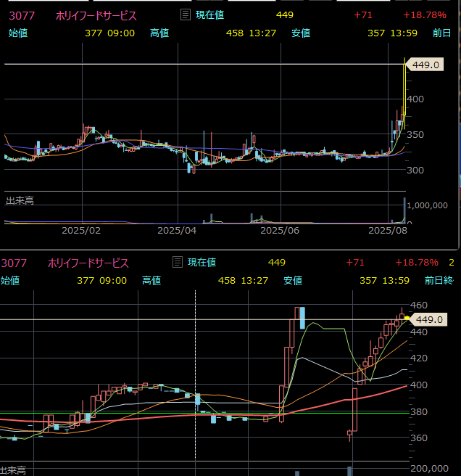Viewport: 461px width, 476px height.
Task: Click the 350 price axis label on the daily chart
Action: [x=415, y=134]
